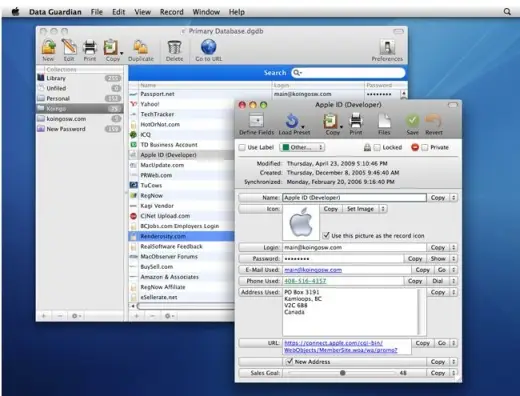Enable the Use Label checkbox

coord(242,147)
